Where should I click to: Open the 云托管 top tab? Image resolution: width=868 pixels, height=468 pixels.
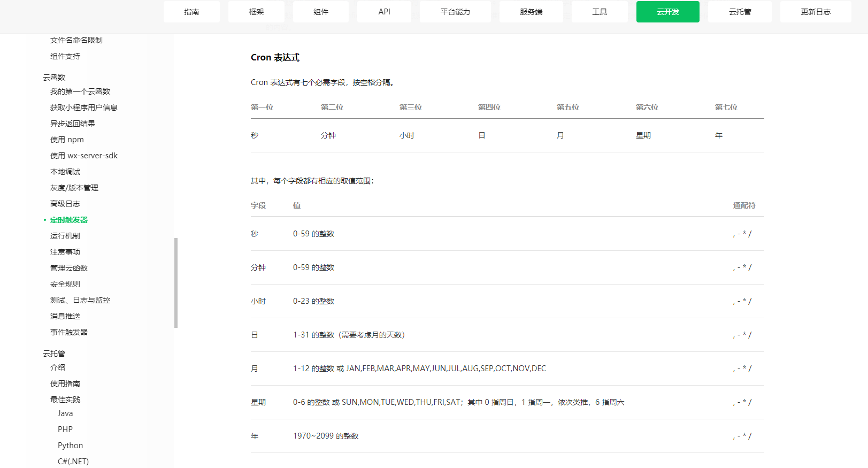(x=740, y=12)
